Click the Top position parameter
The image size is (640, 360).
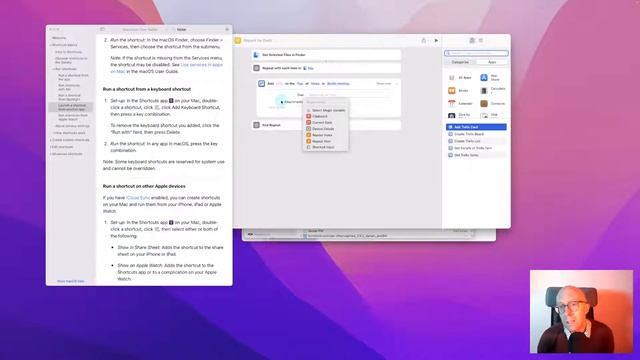point(300,84)
